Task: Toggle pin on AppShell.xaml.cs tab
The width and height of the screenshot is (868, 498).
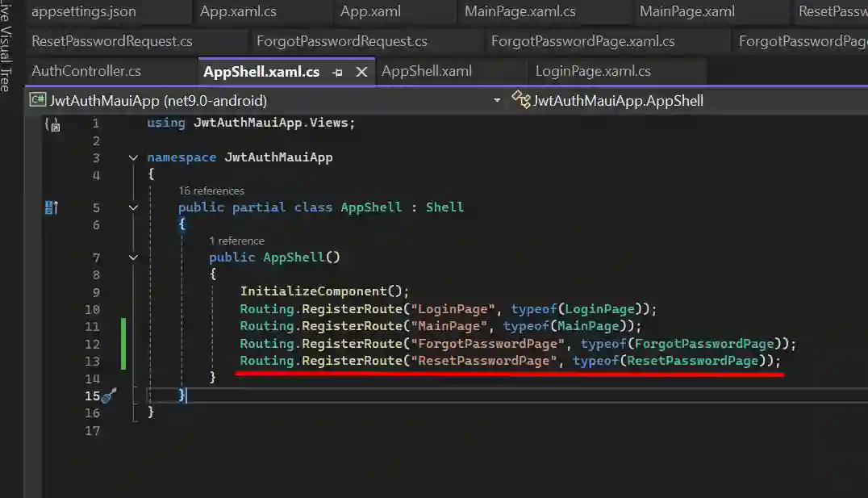Action: pos(338,72)
